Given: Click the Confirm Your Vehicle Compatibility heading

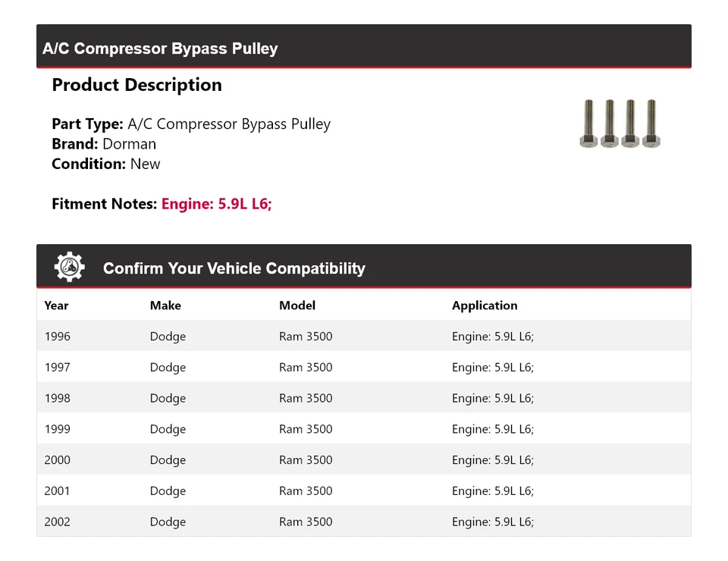Looking at the screenshot, I should coord(234,268).
